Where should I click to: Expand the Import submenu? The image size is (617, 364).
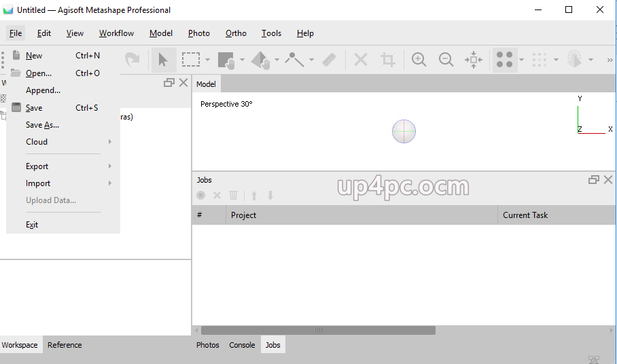tap(63, 183)
